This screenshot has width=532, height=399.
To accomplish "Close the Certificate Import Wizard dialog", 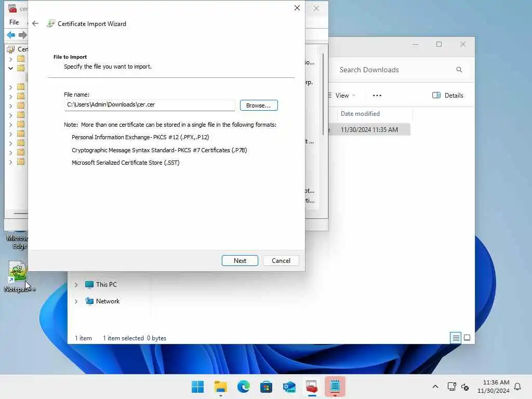I will (x=297, y=8).
